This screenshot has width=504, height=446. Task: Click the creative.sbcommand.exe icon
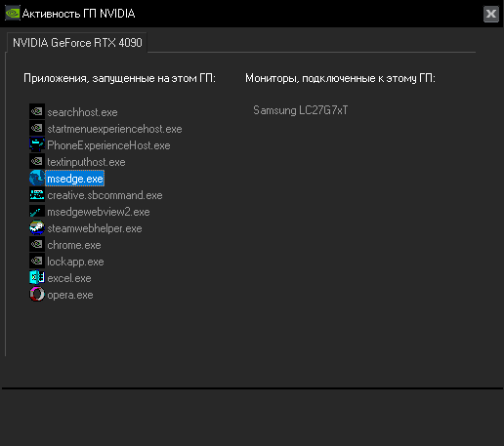[37, 195]
